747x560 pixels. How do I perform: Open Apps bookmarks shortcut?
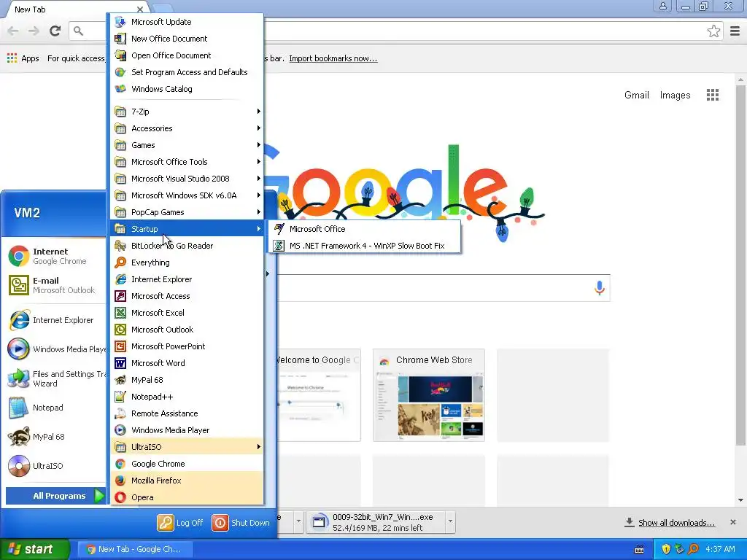click(x=23, y=58)
